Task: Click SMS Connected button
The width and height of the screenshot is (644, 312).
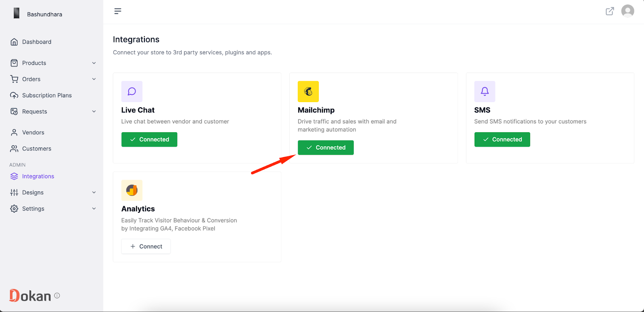Action: click(x=502, y=140)
